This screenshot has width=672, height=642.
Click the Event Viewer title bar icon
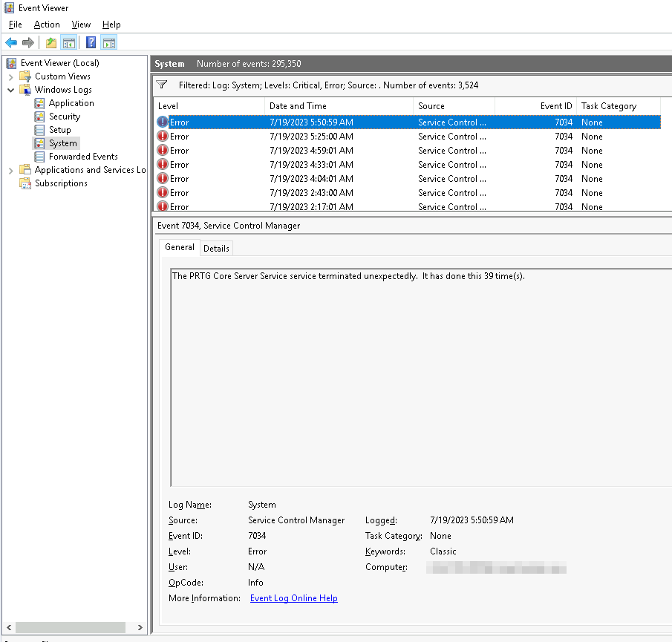9,7
